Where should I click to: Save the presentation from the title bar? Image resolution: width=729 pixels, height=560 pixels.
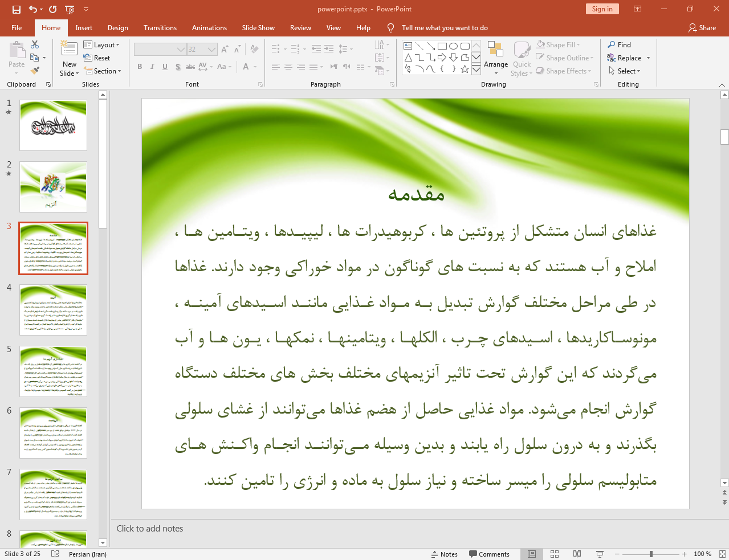click(x=17, y=9)
